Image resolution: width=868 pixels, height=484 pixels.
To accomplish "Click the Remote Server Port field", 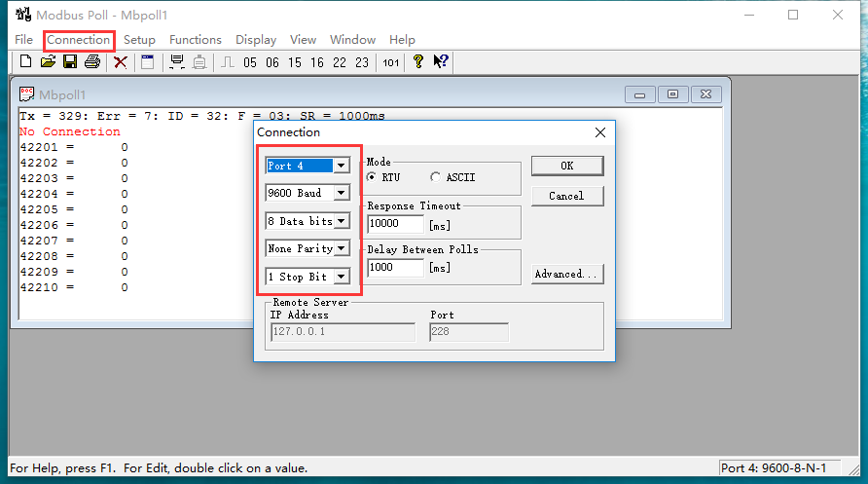I will tap(469, 332).
